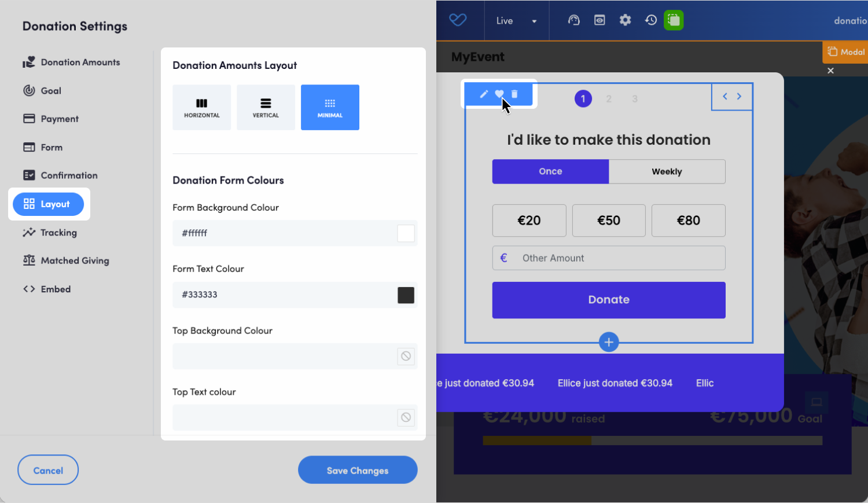The height and width of the screenshot is (503, 868).
Task: Click the Form Text Colour dark swatch
Action: pos(406,295)
